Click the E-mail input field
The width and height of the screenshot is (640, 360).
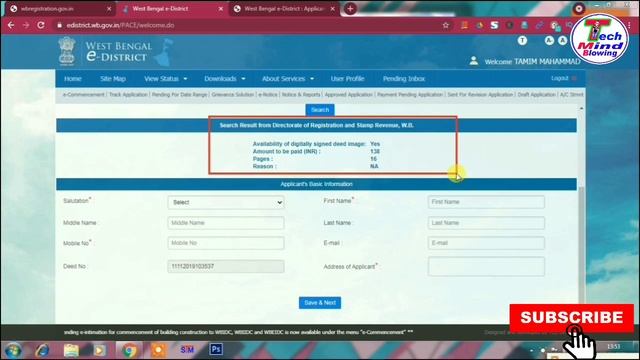[486, 243]
